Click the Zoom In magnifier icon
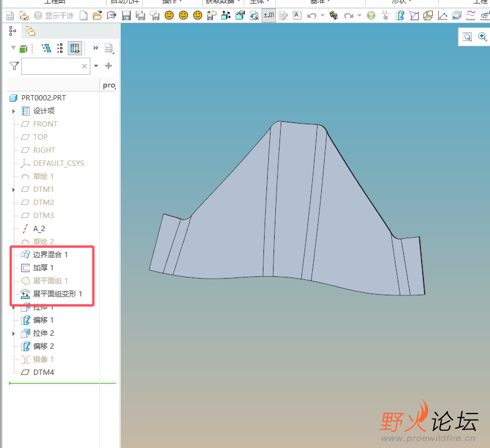The width and height of the screenshot is (490, 448). 482,37
